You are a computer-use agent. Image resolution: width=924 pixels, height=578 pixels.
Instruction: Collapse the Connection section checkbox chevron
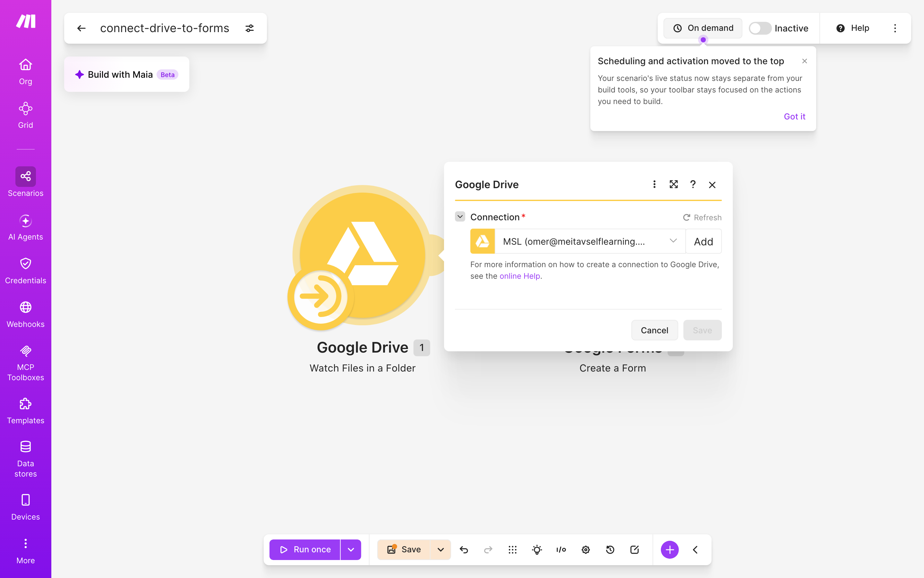[x=460, y=217]
